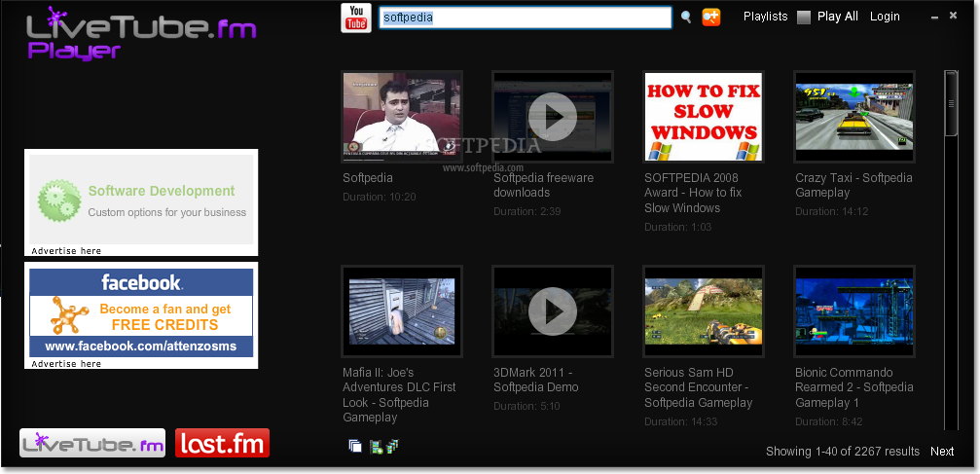Play the Softpedia freeware downloads video
The height and width of the screenshot is (474, 980).
click(x=552, y=117)
